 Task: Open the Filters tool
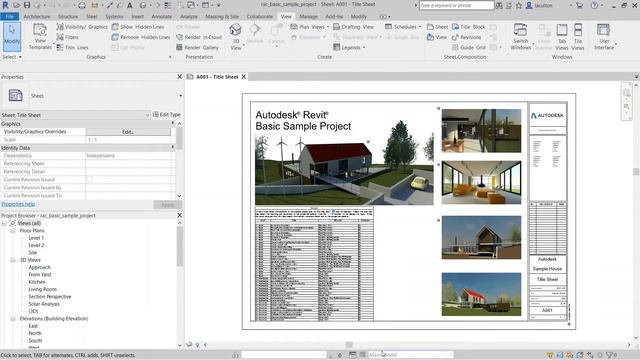pyautogui.click(x=67, y=37)
